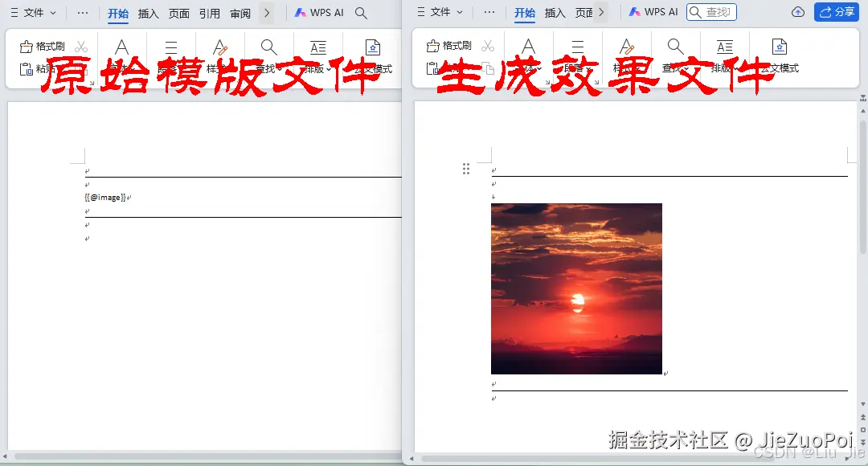The height and width of the screenshot is (466, 868).
Task: Click the Cut scissors icon
Action: point(80,47)
